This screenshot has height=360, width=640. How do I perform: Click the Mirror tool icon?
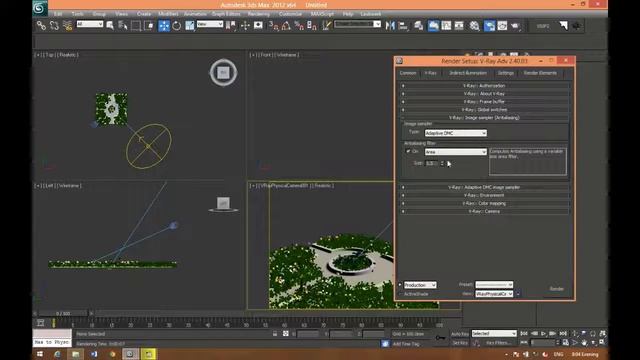390,26
